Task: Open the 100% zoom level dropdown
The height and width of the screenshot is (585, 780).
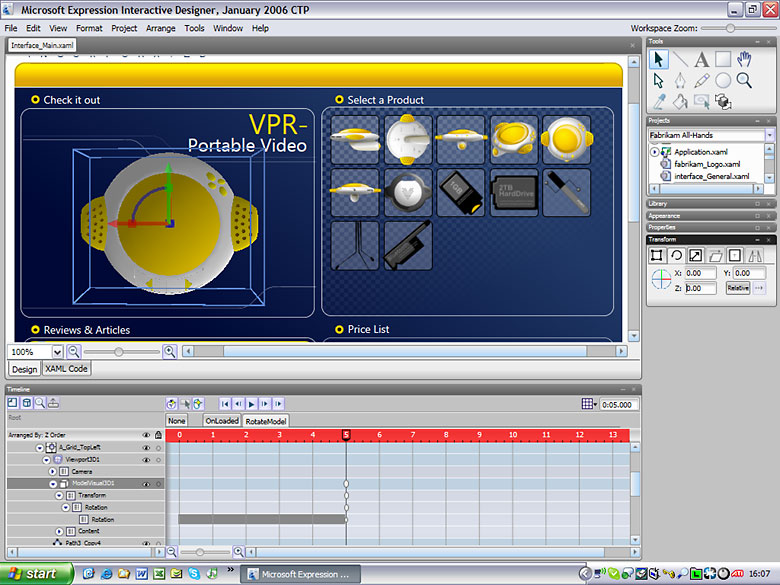Action: [x=56, y=352]
